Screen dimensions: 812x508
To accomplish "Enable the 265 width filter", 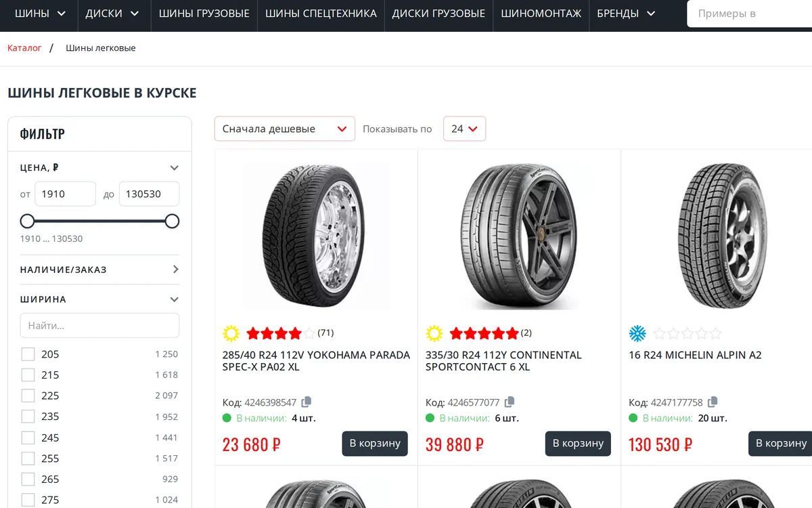I will pyautogui.click(x=28, y=480).
